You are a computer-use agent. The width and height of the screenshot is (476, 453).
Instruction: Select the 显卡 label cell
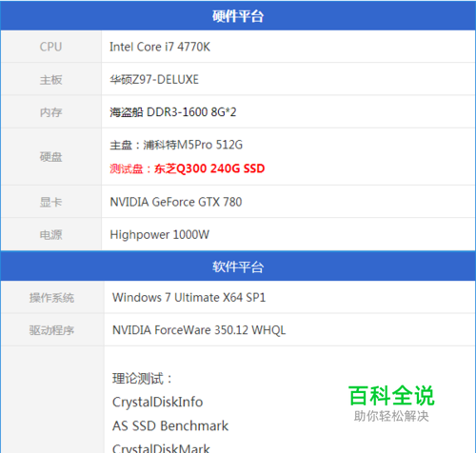point(50,202)
